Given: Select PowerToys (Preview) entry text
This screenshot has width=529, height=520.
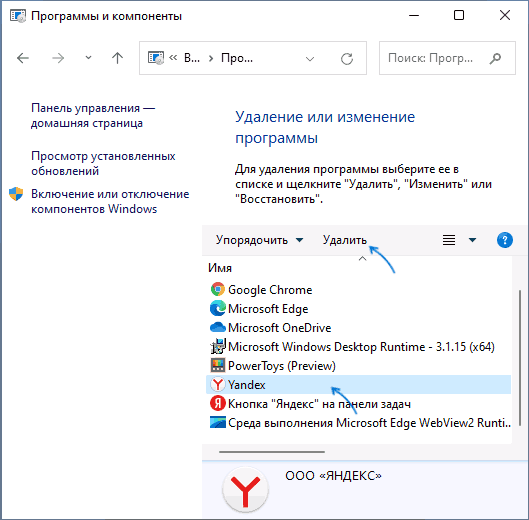Looking at the screenshot, I should 282,366.
